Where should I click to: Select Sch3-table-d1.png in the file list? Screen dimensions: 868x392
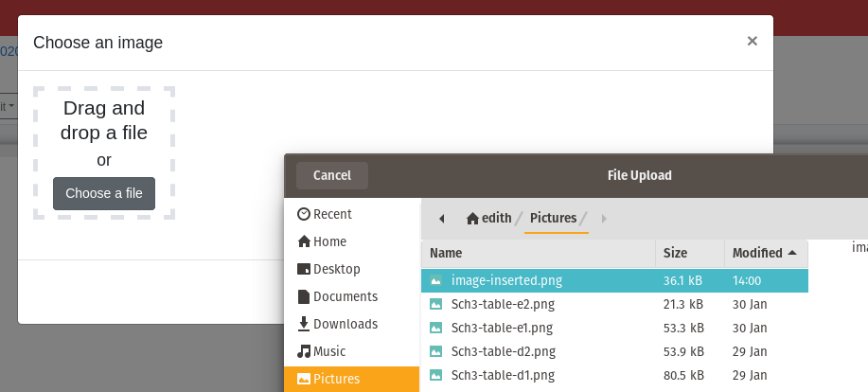point(503,375)
